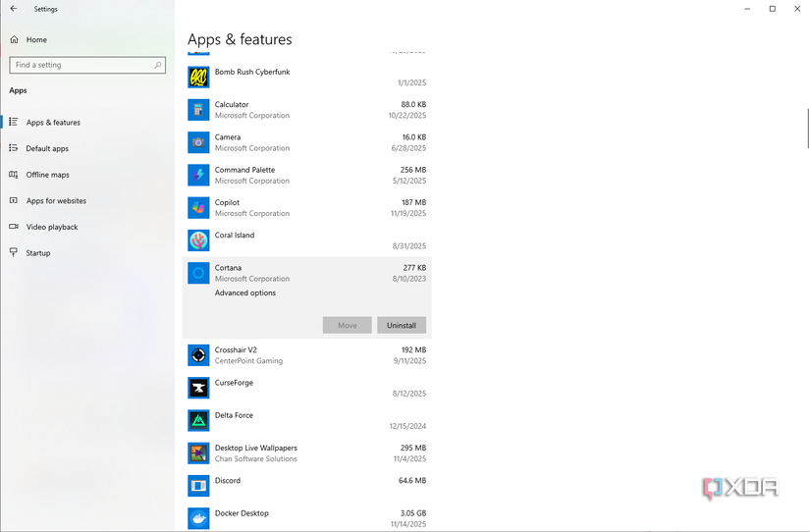Open Apps for websites section
Image resolution: width=810 pixels, height=532 pixels.
click(56, 201)
